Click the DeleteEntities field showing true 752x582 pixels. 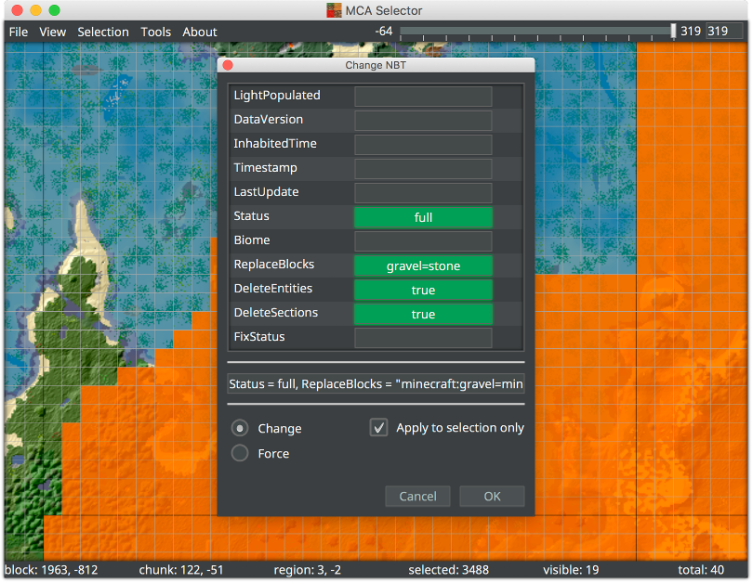pyautogui.click(x=423, y=290)
